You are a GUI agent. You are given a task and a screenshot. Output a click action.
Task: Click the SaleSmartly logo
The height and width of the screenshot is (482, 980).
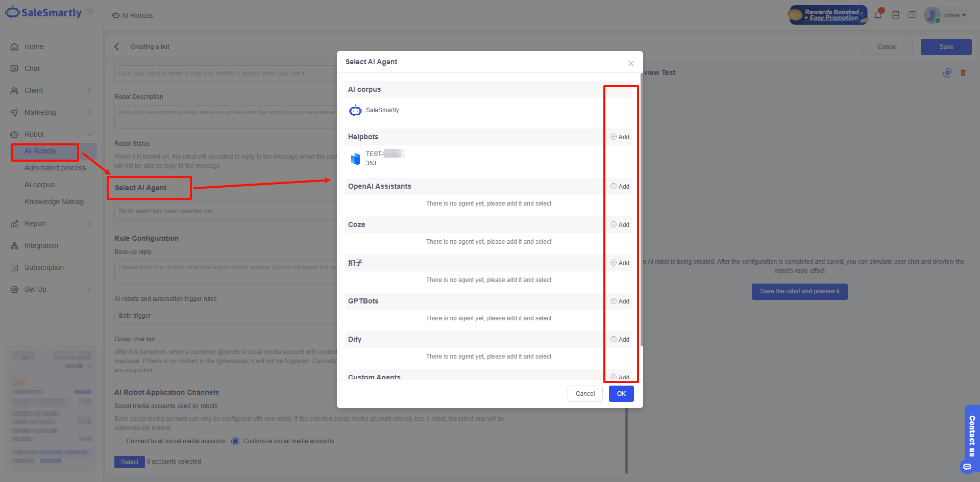click(43, 12)
